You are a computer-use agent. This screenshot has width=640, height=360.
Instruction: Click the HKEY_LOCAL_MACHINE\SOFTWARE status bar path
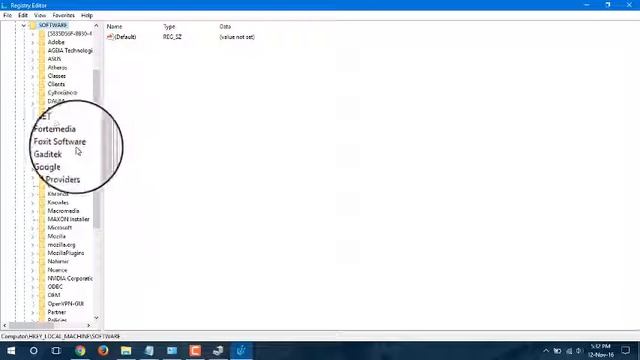click(x=61, y=337)
